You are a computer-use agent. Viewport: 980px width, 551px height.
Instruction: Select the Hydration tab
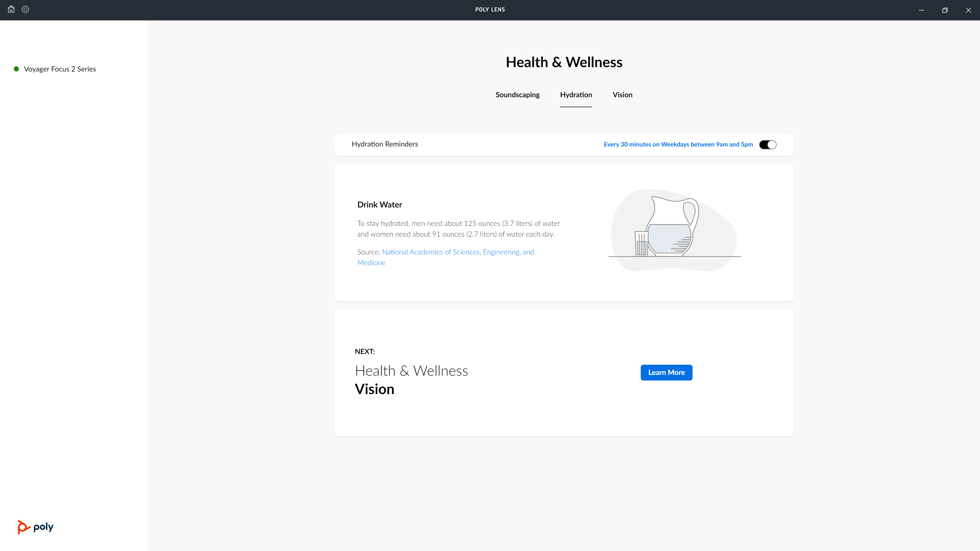(576, 95)
